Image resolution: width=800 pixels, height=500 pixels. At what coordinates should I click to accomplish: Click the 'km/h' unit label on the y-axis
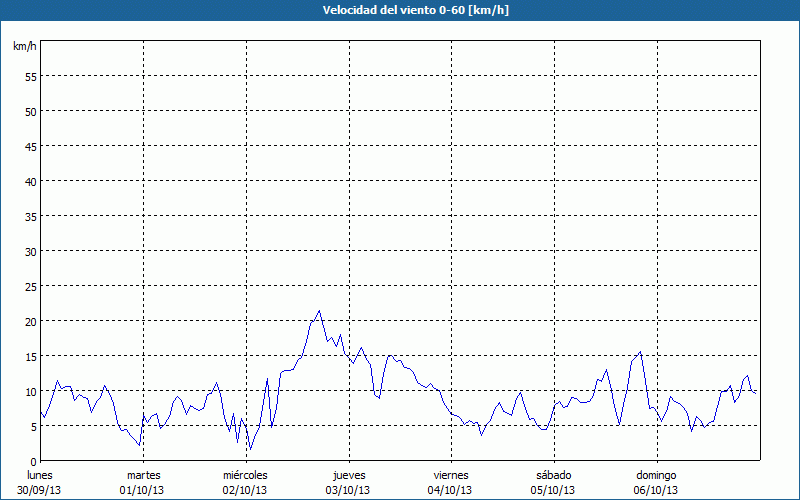[x=24, y=47]
